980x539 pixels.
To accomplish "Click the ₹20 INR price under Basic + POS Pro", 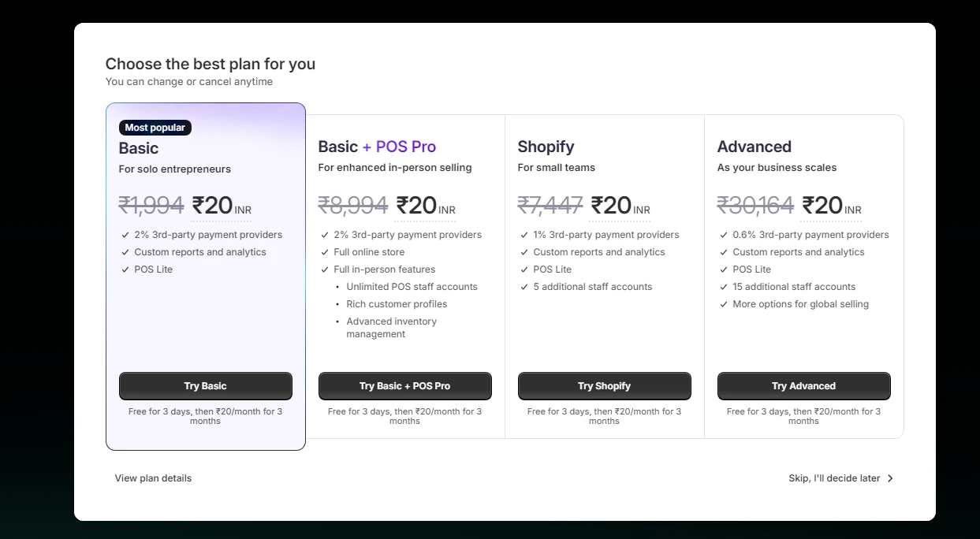I will pyautogui.click(x=426, y=206).
